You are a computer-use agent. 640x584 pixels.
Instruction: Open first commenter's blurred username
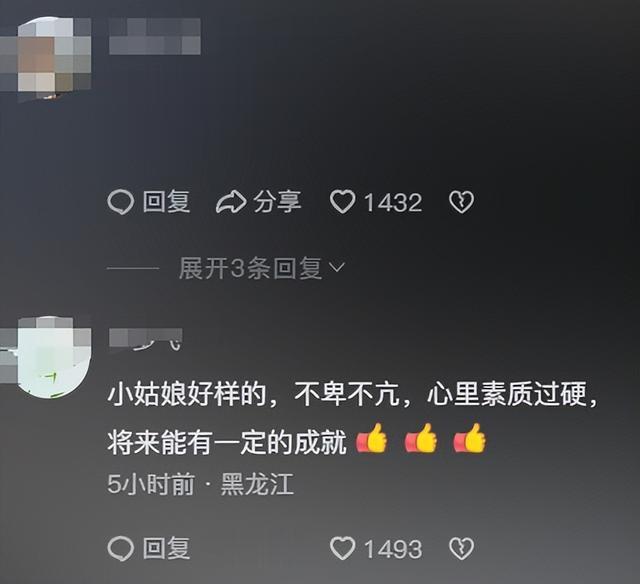point(155,36)
